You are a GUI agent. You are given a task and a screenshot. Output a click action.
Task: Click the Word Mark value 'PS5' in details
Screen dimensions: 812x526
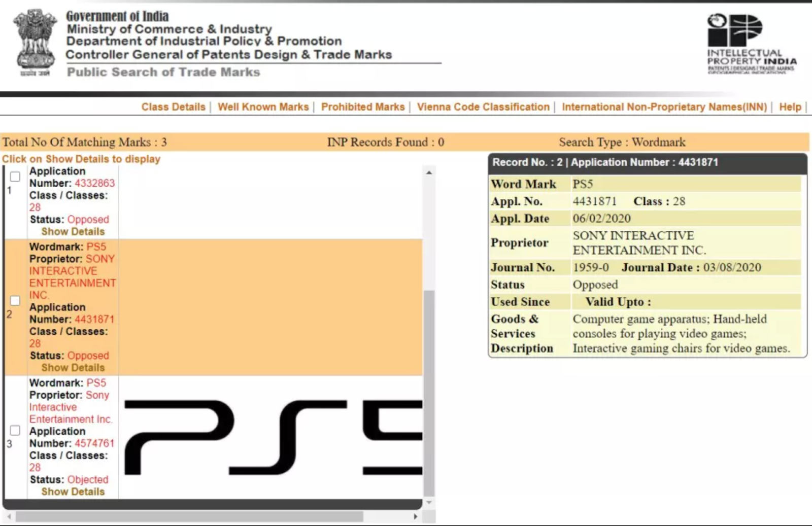(583, 184)
